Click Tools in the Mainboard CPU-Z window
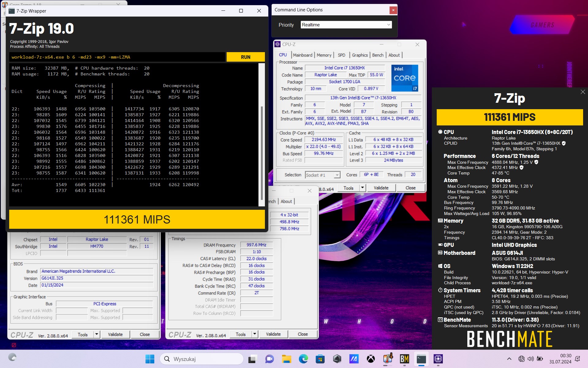588x368 pixels. point(83,335)
